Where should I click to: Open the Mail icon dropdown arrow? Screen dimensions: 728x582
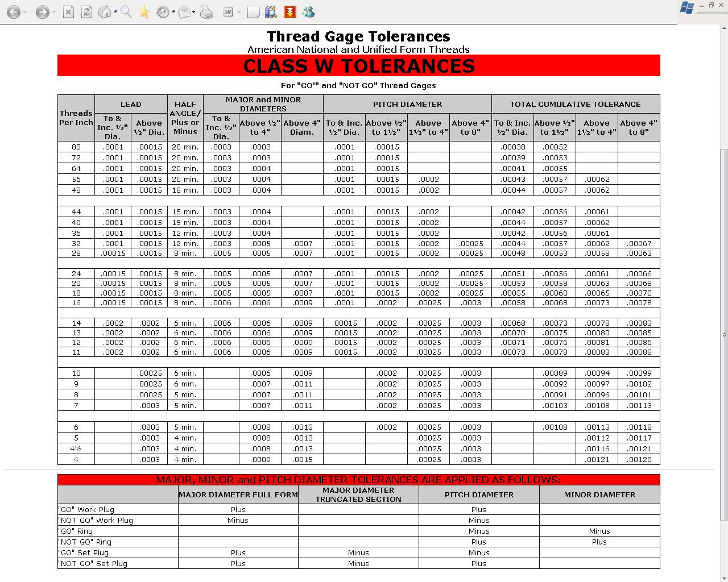click(x=193, y=11)
